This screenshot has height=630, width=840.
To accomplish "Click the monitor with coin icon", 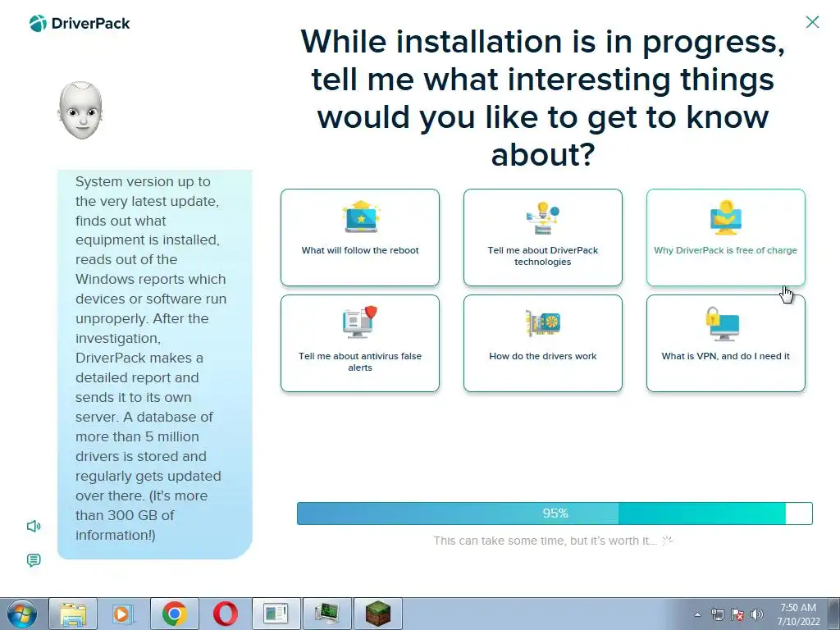I will pyautogui.click(x=725, y=217).
